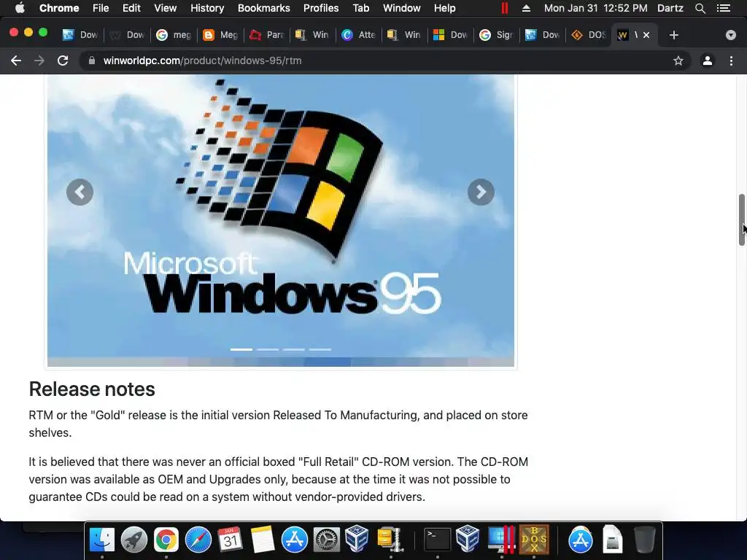This screenshot has height=560, width=747.
Task: Open the disk image file Dock icon
Action: (612, 540)
